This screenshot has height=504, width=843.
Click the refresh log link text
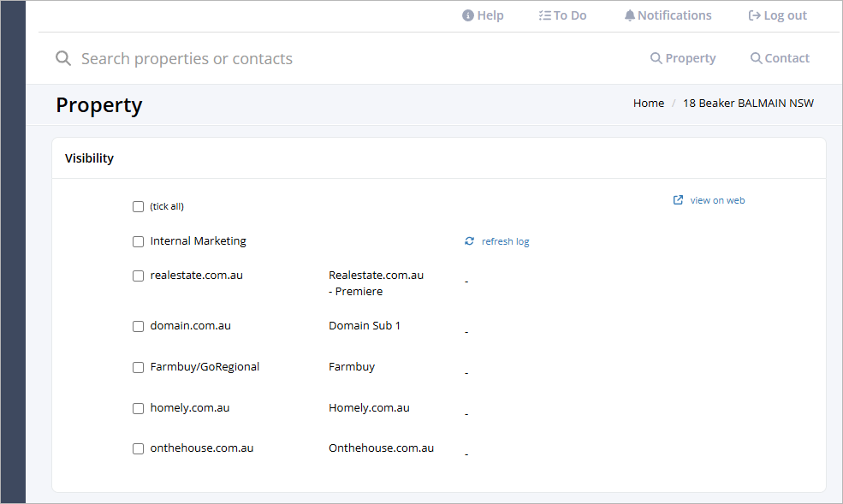pos(505,242)
